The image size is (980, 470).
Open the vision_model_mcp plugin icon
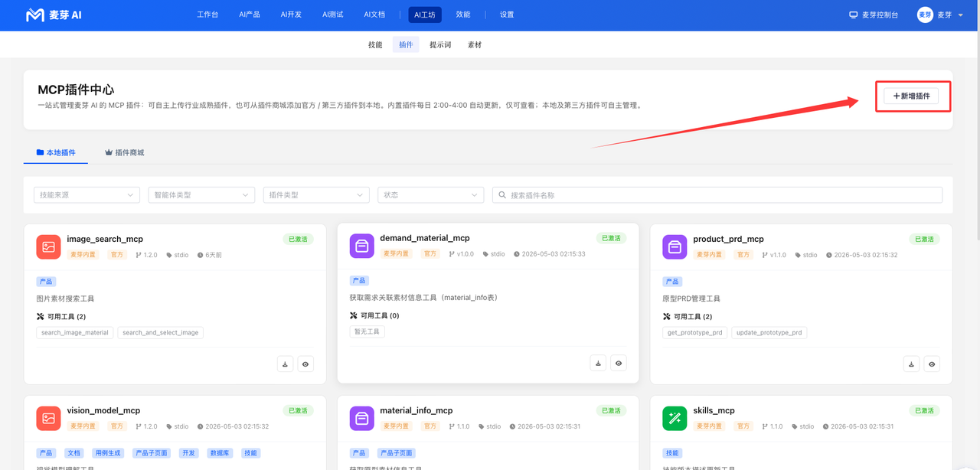(x=48, y=418)
